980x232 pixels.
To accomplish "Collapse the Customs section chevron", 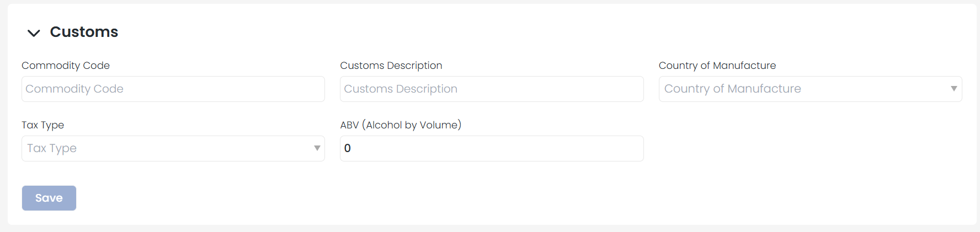I will click(x=34, y=33).
